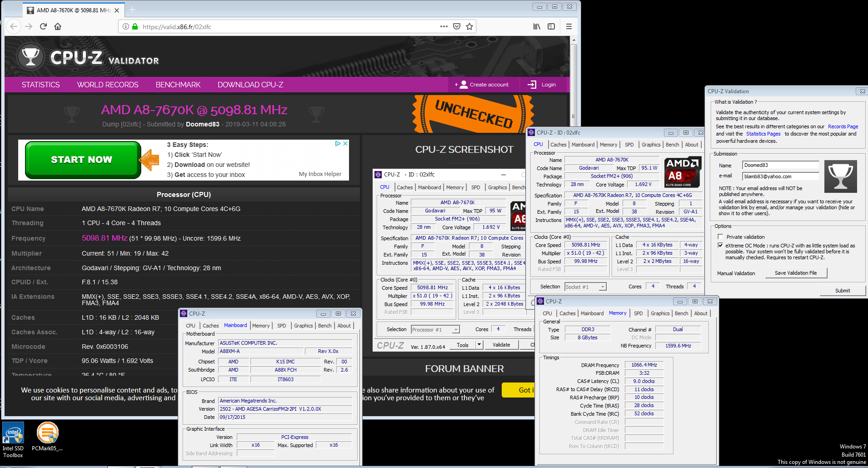Image resolution: width=868 pixels, height=468 pixels.
Task: Switch to CPU tab in Mainboard window
Action: click(191, 326)
